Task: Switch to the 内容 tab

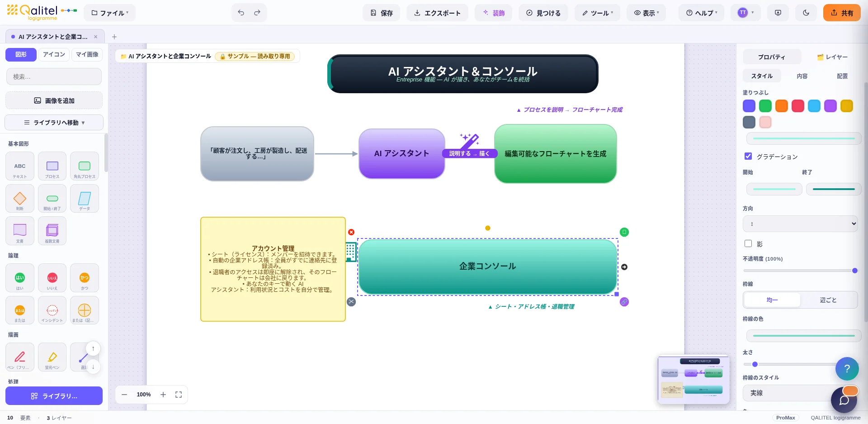Action: click(x=802, y=76)
